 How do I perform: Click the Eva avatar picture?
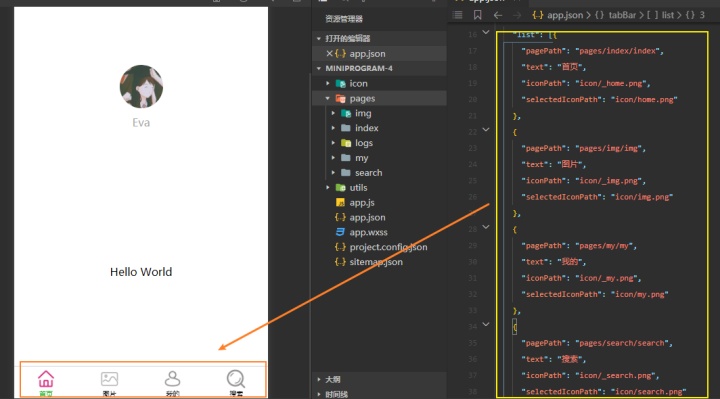(x=141, y=86)
